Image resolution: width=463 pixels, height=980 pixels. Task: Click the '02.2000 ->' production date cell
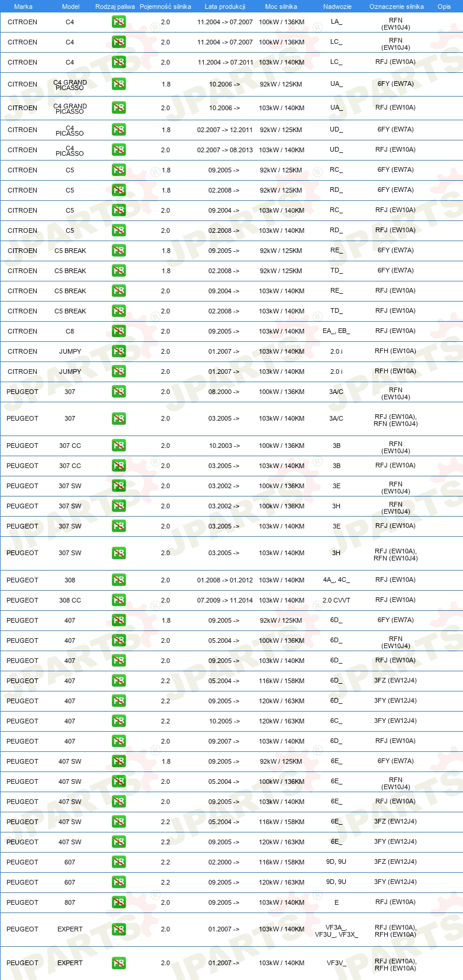coord(224,862)
